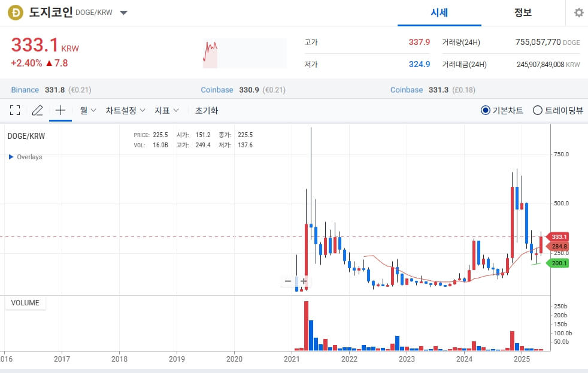Zoom out using the minus icon
This screenshot has height=373, width=588.
tap(288, 281)
